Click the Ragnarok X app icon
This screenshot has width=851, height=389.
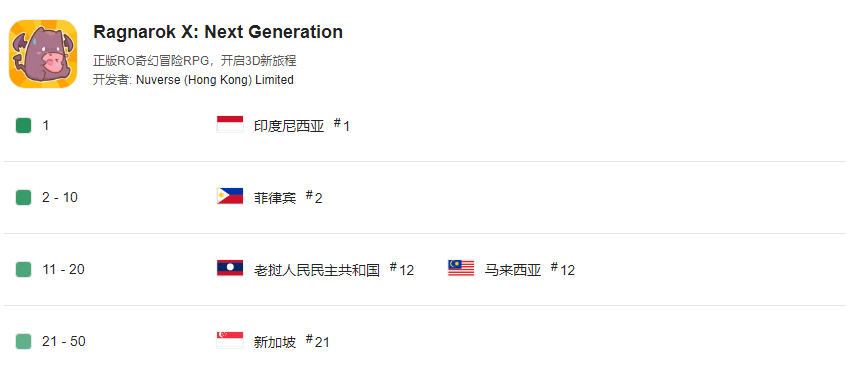point(43,53)
